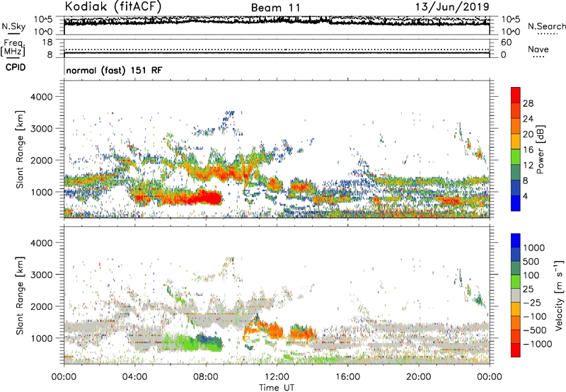Screen dimensions: 566x392
Task: Pick the light green 12–16 dB Power colorbar segment
Action: [x=516, y=157]
